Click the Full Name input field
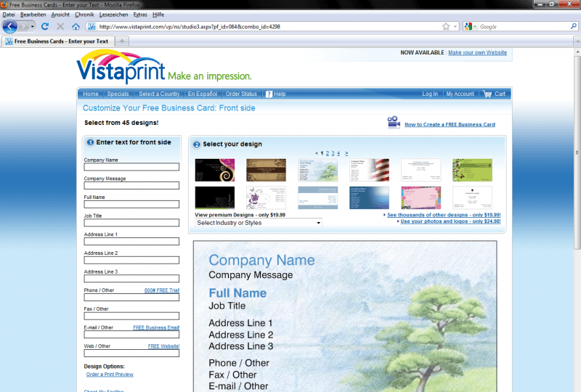This screenshot has width=581, height=392. [131, 204]
